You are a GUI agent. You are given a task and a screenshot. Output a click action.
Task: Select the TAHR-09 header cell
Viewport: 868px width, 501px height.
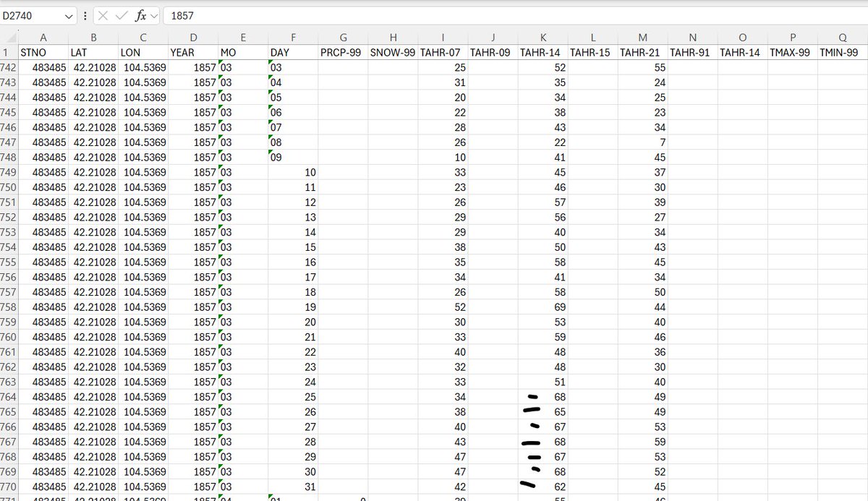[493, 53]
